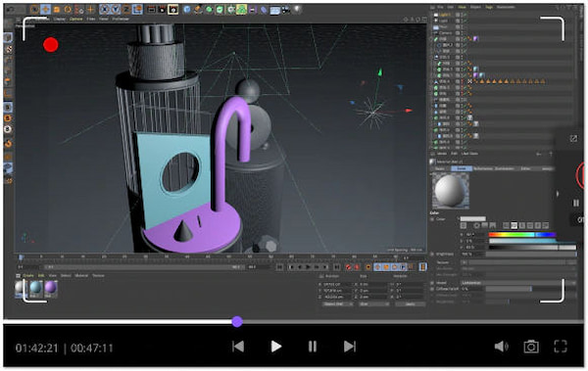588x371 pixels.
Task: Open the Tags menu in Object Manager
Action: pos(489,7)
